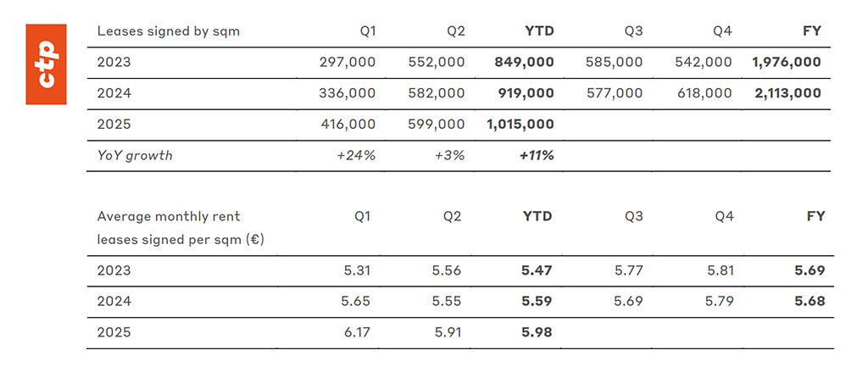The height and width of the screenshot is (378, 868).
Task: Select the +3% Q2 growth value
Action: click(x=448, y=156)
